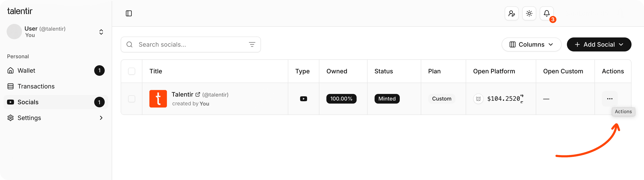Open Talentir external link icon
The height and width of the screenshot is (180, 644).
coord(198,95)
